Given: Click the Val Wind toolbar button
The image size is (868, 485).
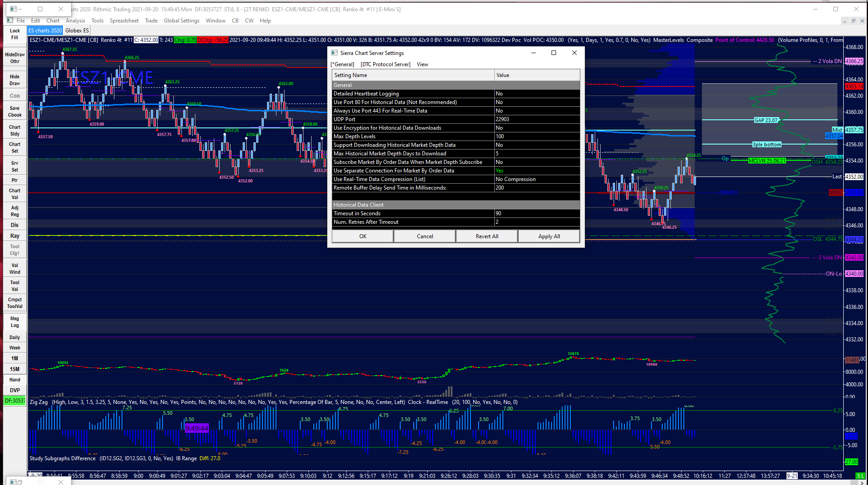Looking at the screenshot, I should pos(15,269).
